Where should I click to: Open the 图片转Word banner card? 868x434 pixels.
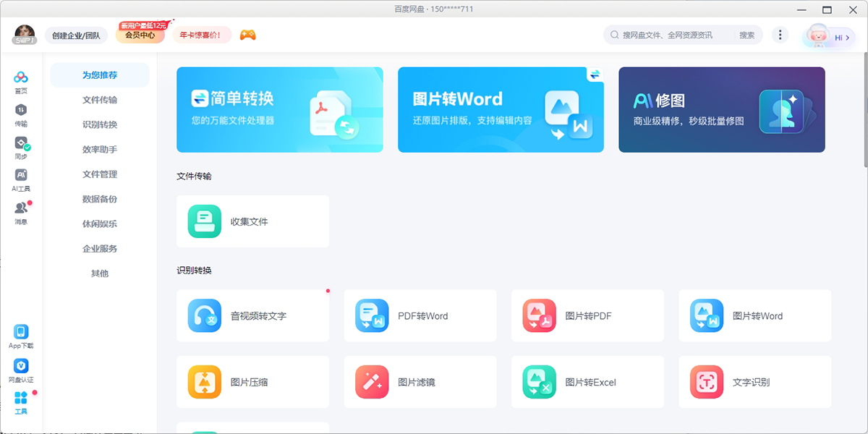click(501, 110)
